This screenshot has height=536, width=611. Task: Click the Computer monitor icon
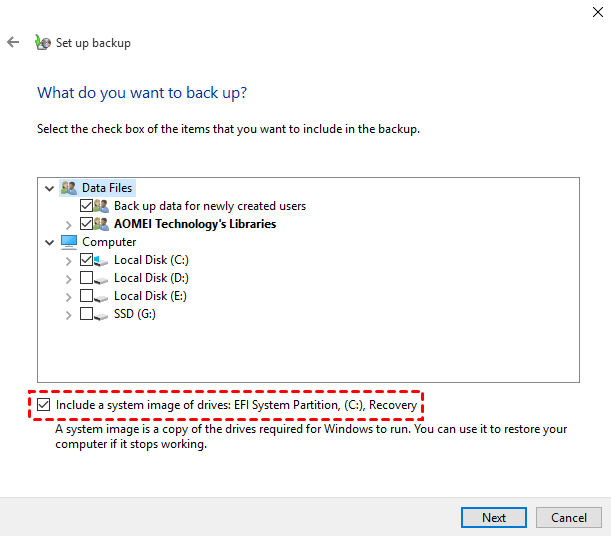pyautogui.click(x=68, y=242)
